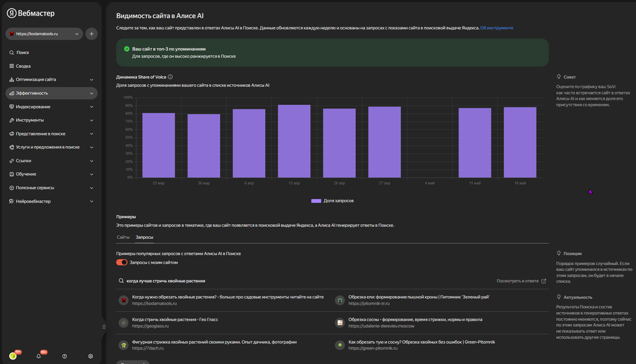Click the query text когда лучше стричь хвойные растения
Image resolution: width=636 pixels, height=364 pixels.
pos(166,281)
